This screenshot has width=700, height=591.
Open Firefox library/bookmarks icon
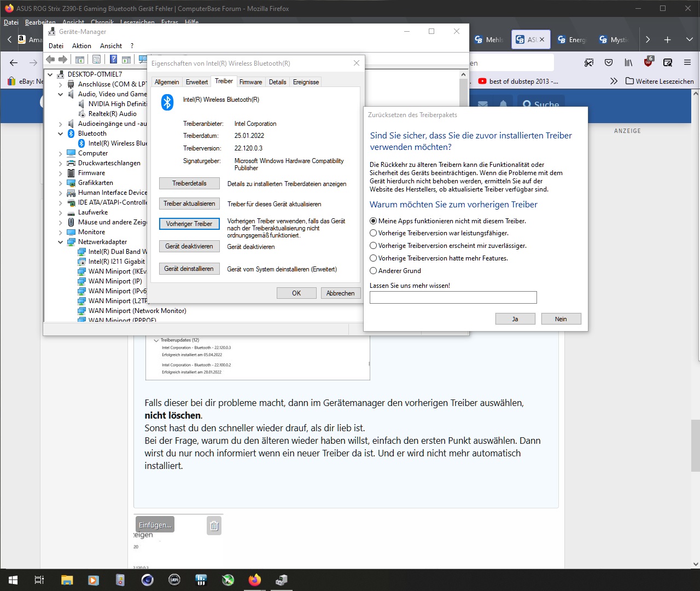coord(628,63)
